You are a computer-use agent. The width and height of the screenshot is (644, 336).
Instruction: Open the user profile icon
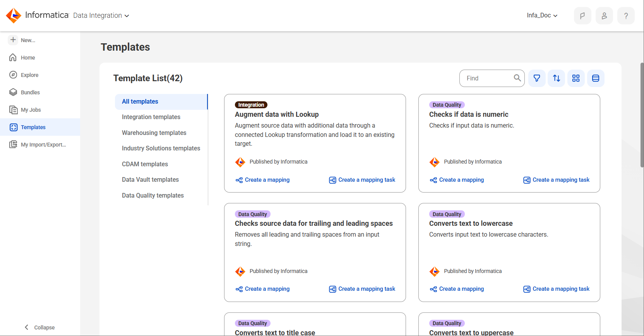click(x=604, y=16)
